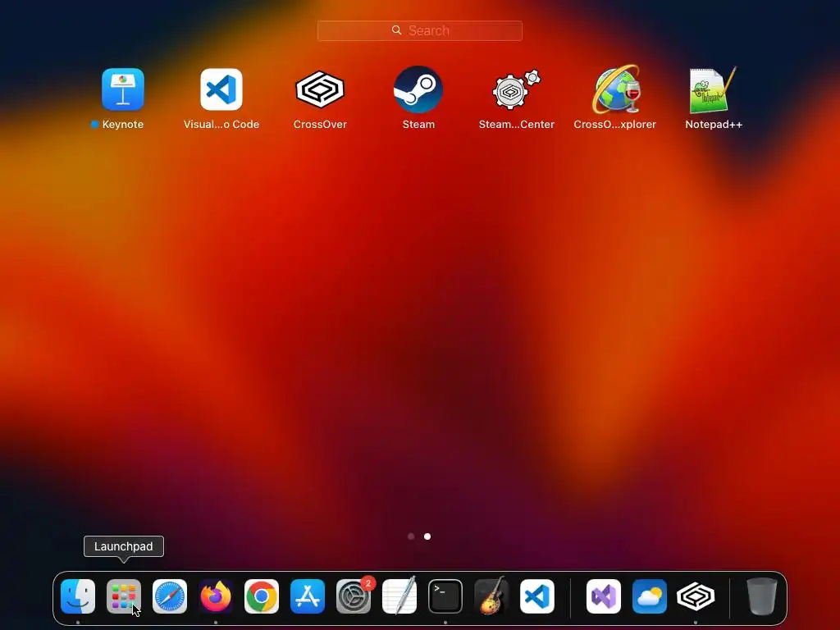Open the CrossOver app in Launchpad grid
840x630 pixels.
[x=320, y=89]
